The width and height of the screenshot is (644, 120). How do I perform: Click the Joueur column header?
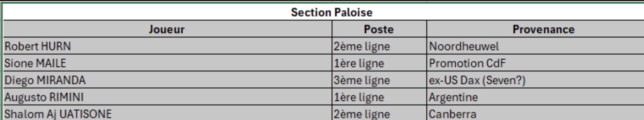(x=167, y=29)
